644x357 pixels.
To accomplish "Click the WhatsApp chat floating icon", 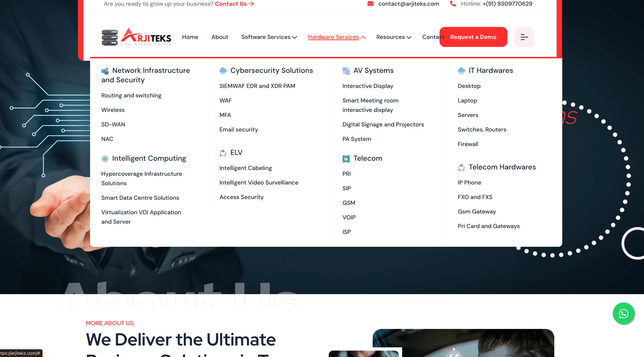I will [623, 313].
